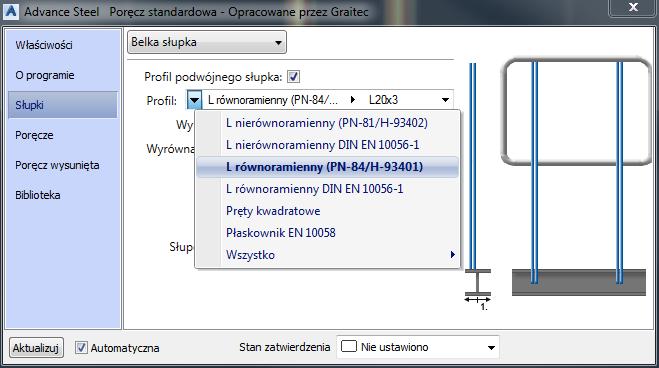Pick Pręty kwadratowe from the list

click(x=327, y=211)
